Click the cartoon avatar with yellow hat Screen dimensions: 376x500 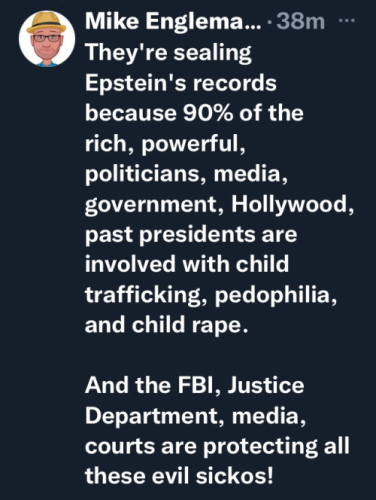pyautogui.click(x=47, y=38)
